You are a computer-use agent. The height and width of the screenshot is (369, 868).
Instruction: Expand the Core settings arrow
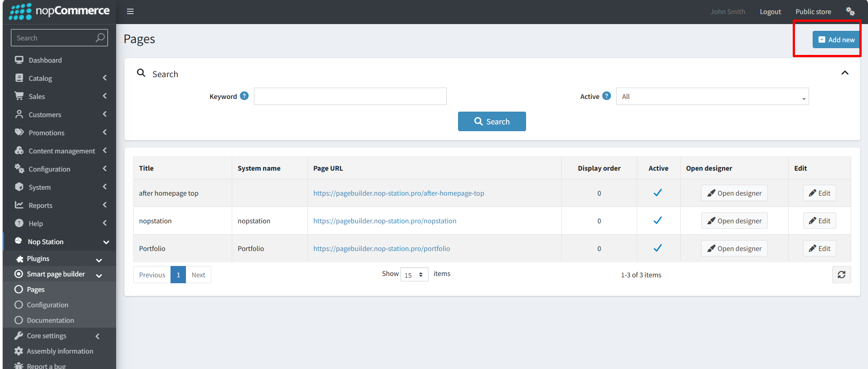[x=98, y=336]
